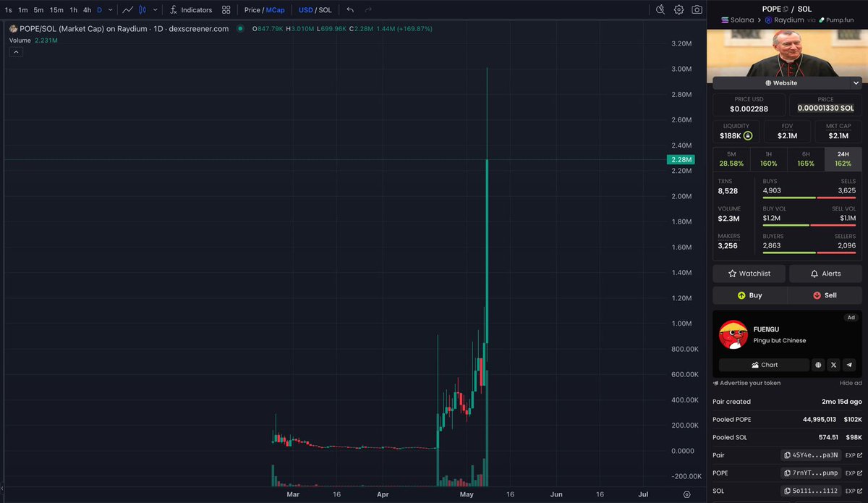The width and height of the screenshot is (868, 503).
Task: Open POPE address in explorer (EXP)
Action: click(854, 473)
